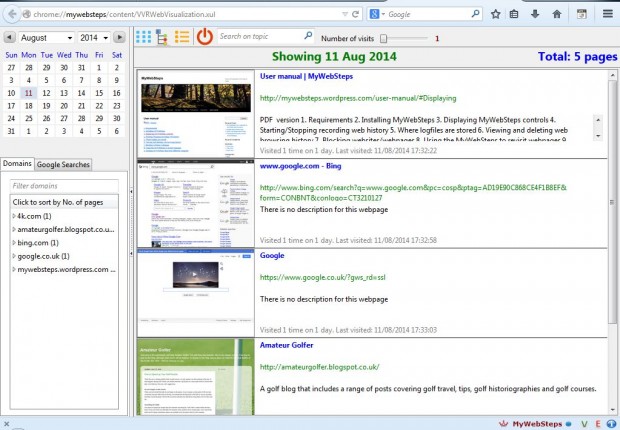Expand the 4k.com domain entry
This screenshot has width=620, height=430.
14,216
